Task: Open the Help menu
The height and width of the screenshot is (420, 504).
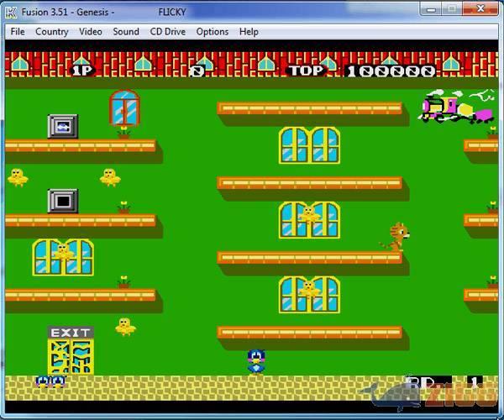Action: click(249, 32)
